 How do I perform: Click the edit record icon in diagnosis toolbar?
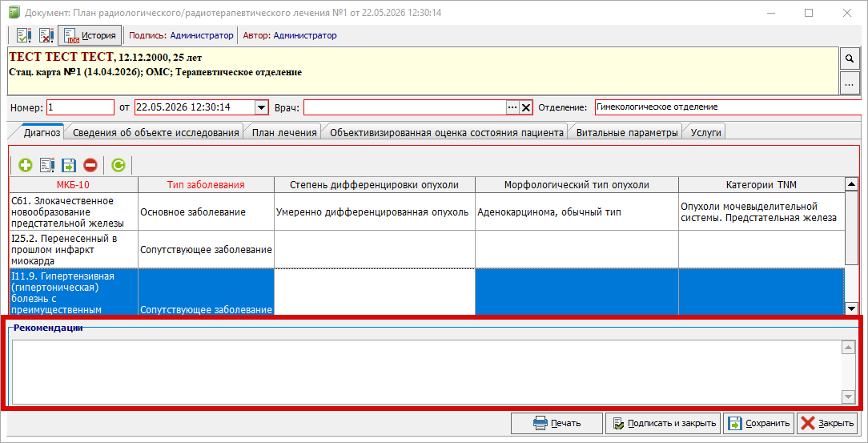(47, 164)
